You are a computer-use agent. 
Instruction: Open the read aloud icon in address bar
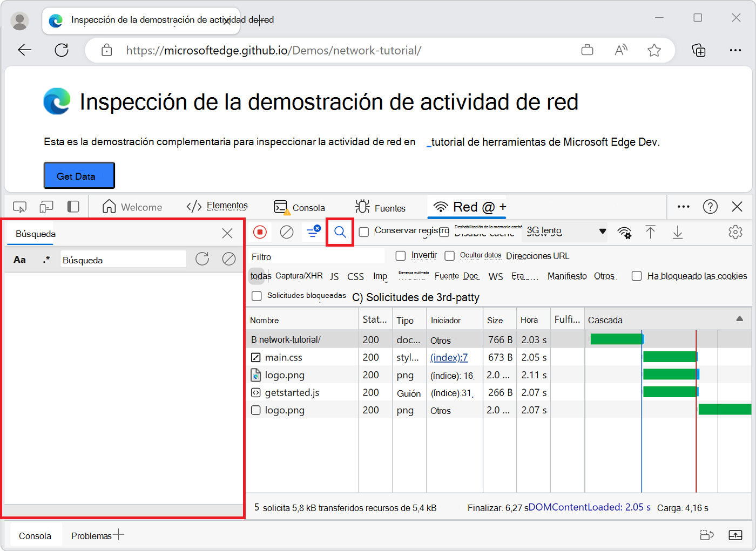[x=621, y=50]
